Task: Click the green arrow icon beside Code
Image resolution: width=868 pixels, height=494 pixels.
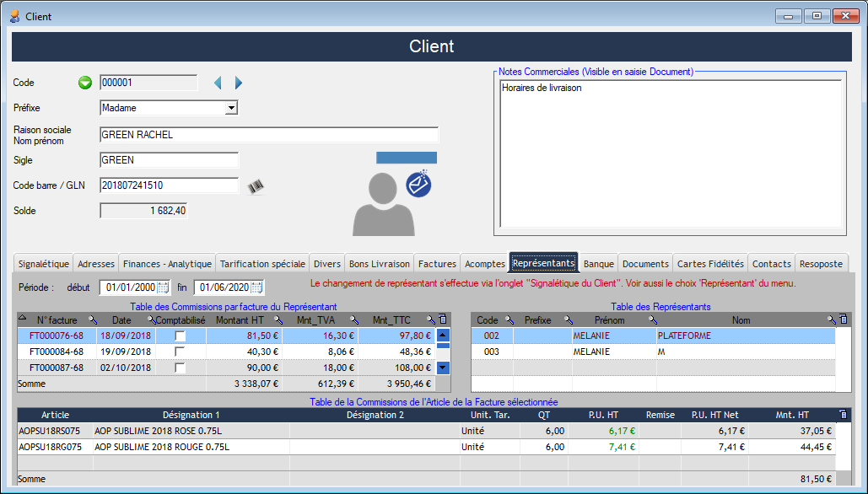Action: tap(84, 83)
